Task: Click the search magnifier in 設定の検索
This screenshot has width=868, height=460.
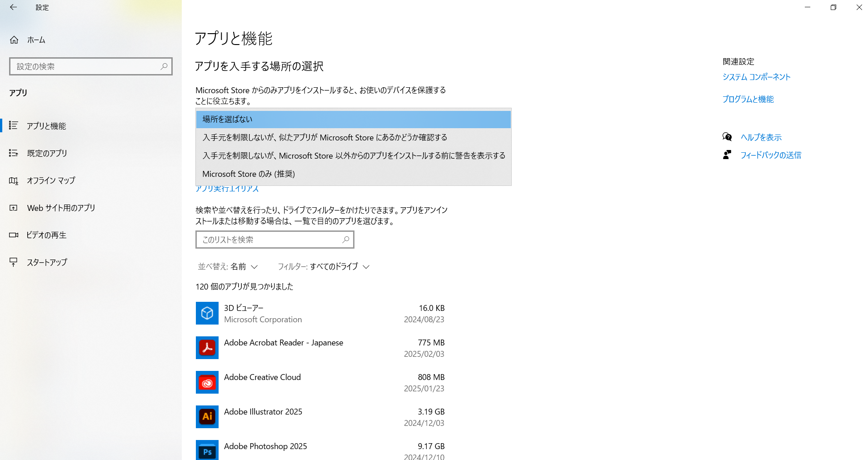Action: point(164,66)
